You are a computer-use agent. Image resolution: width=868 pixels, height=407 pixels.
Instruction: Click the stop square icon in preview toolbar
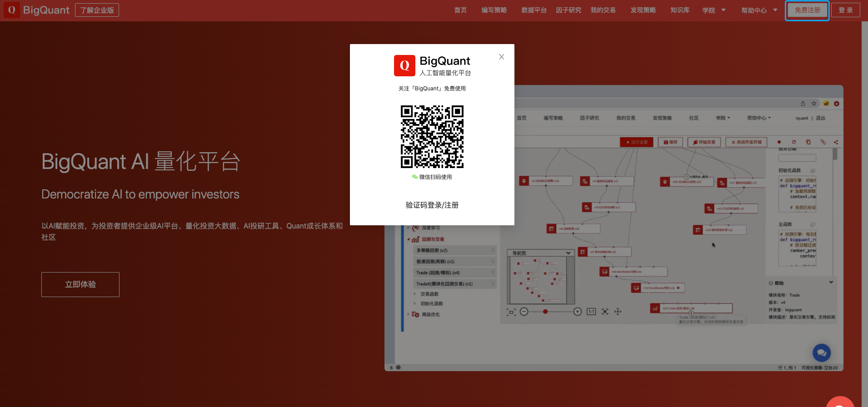tap(779, 142)
